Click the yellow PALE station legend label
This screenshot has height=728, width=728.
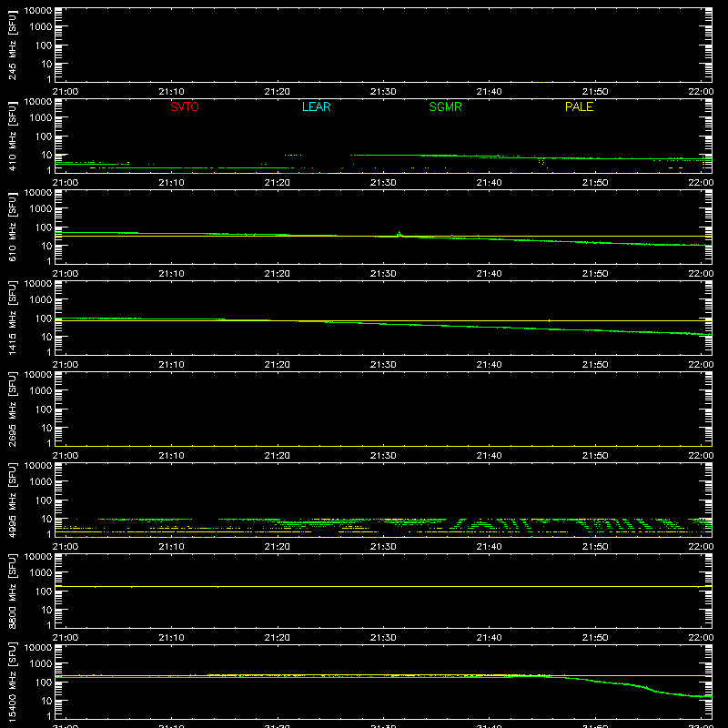pyautogui.click(x=579, y=106)
